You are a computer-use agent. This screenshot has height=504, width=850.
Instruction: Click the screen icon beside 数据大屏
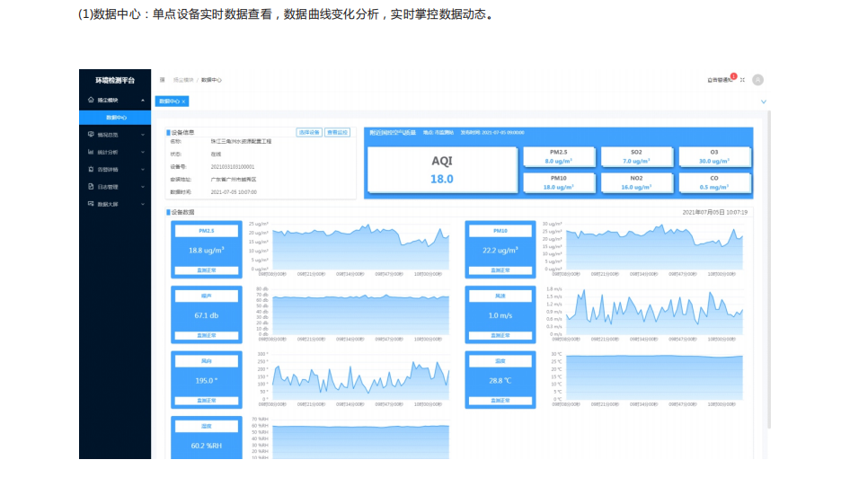[x=91, y=204]
